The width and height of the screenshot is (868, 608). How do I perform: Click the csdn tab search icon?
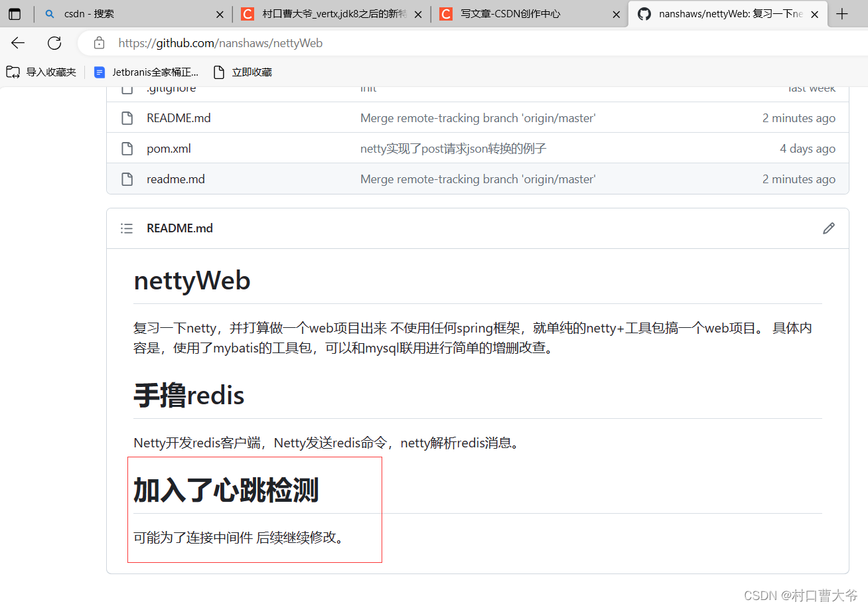pos(50,14)
